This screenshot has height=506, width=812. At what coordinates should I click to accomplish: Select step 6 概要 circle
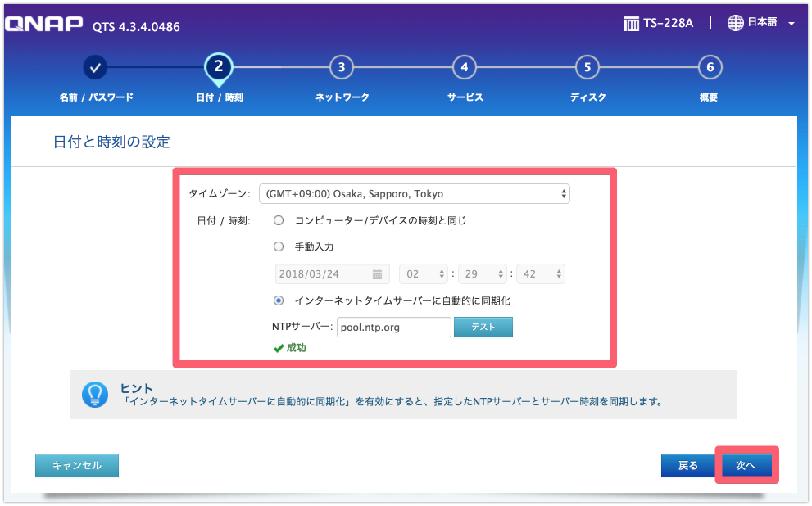[710, 67]
